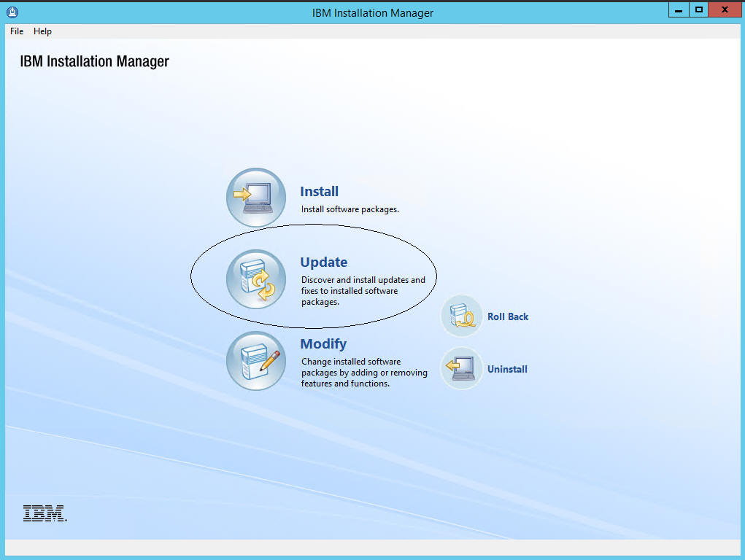Close the Installation Manager window

tap(725, 9)
